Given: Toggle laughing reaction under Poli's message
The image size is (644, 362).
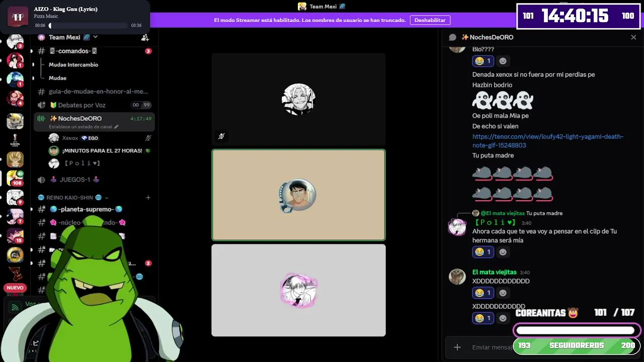Looking at the screenshot, I should click(x=483, y=252).
